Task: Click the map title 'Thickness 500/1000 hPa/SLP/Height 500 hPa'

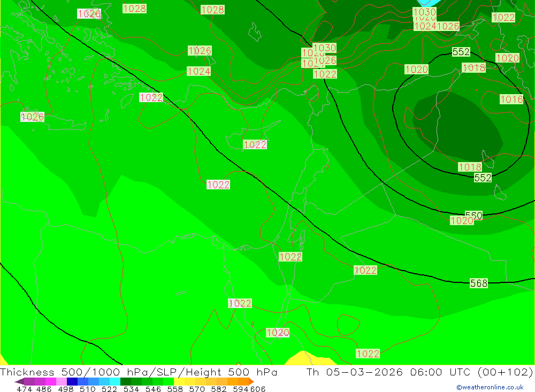Action: tap(139, 372)
